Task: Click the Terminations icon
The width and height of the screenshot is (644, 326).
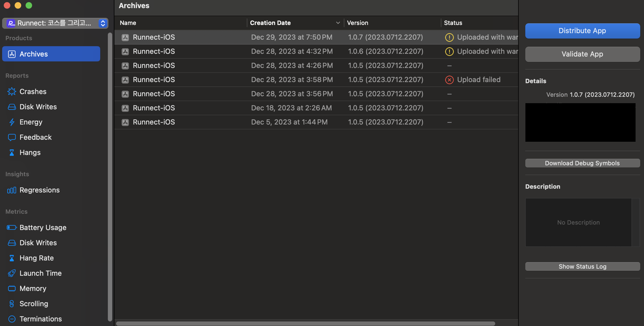Action: click(x=12, y=319)
